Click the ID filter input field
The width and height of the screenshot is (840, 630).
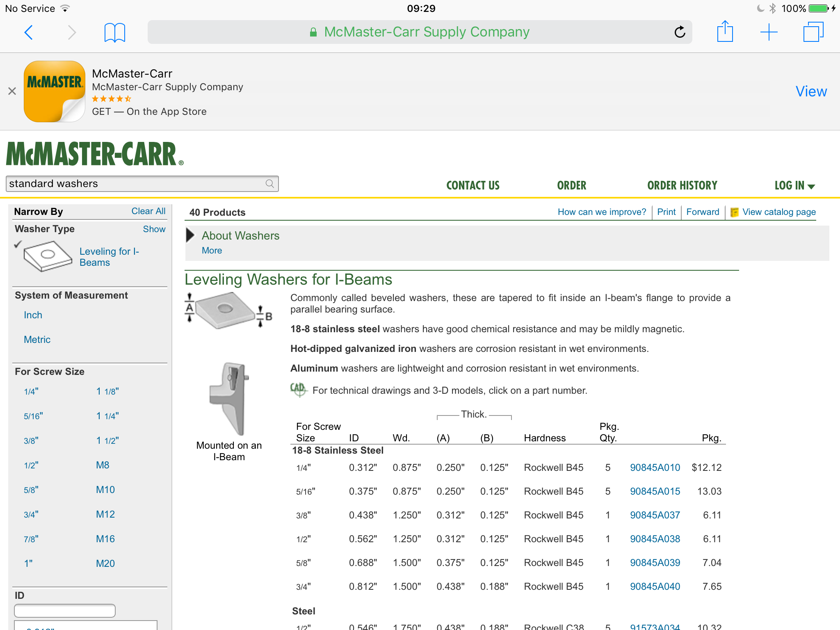coord(65,610)
